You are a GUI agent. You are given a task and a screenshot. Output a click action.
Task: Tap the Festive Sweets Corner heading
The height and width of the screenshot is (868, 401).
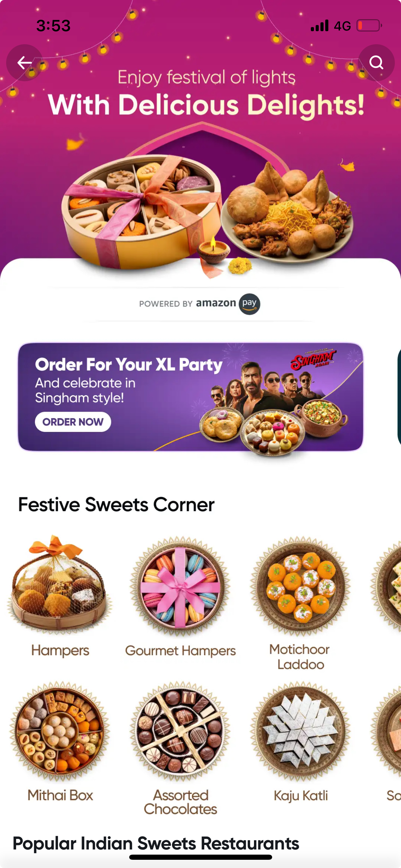116,505
